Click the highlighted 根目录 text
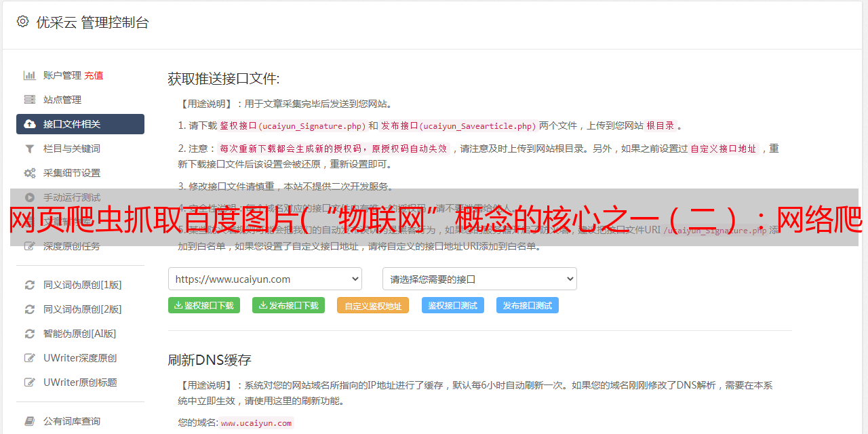This screenshot has width=868, height=434. pyautogui.click(x=660, y=125)
